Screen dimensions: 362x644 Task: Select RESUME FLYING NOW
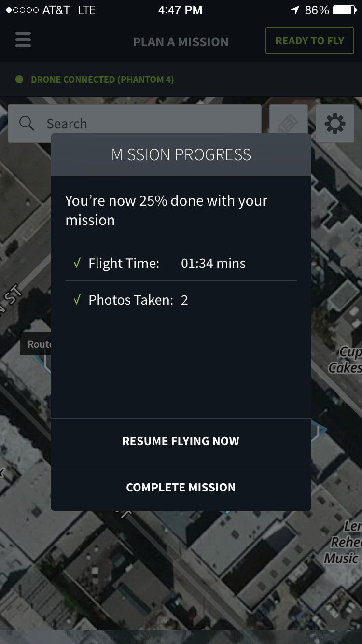click(181, 441)
